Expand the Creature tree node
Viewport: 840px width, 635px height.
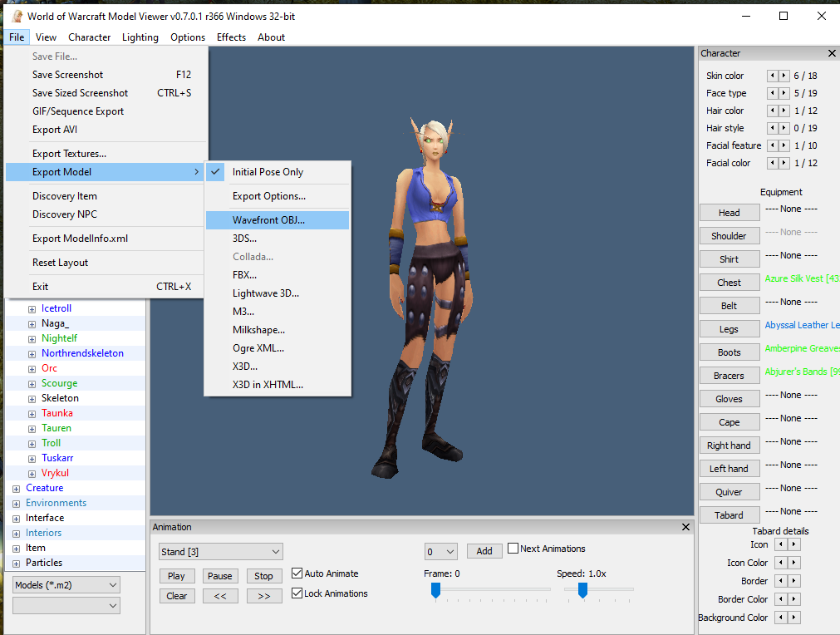point(16,489)
